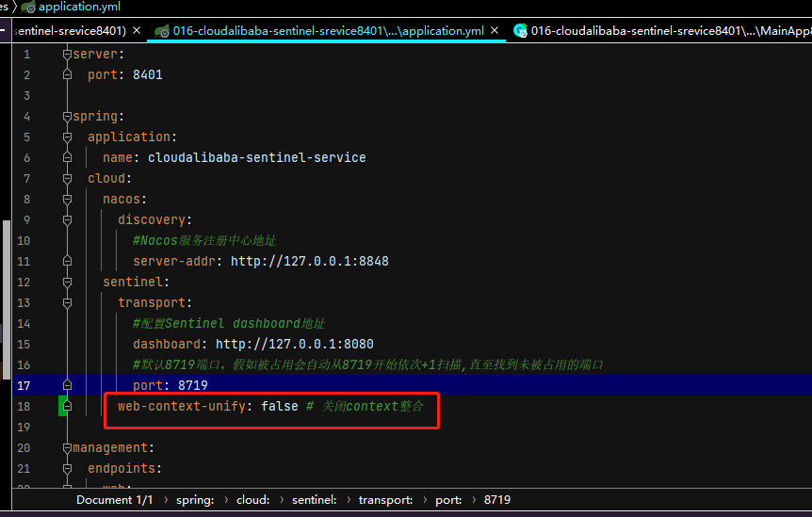Screen dimensions: 812x517
Task: Click 'sentinel:' in the bottom breadcrumb
Action: [x=314, y=500]
